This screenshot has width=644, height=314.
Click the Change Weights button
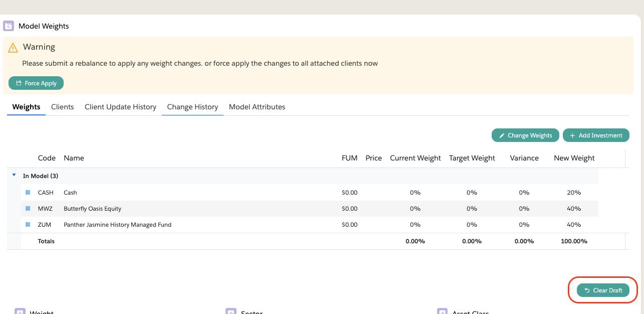click(525, 135)
